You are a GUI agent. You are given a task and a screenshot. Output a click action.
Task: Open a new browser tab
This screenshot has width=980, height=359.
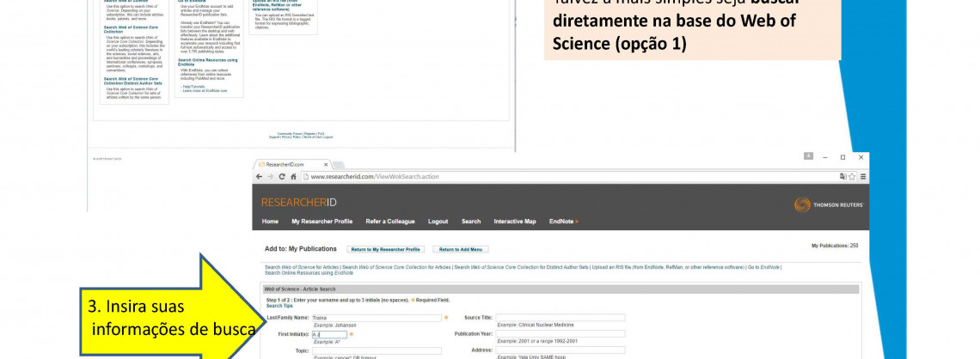coord(338,164)
